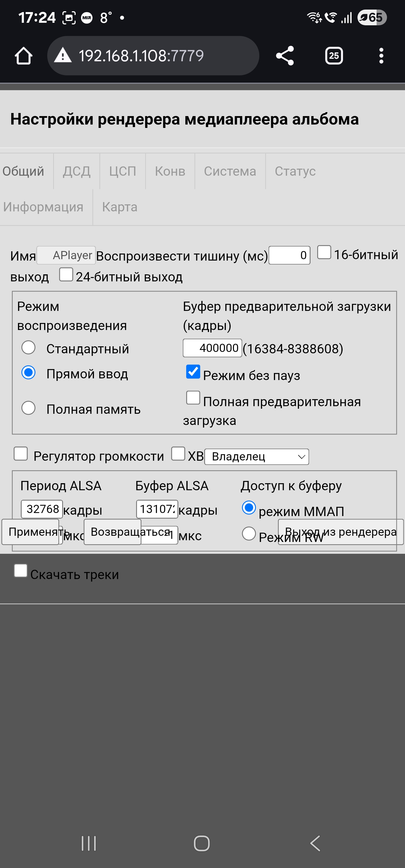Open the browser three-dot menu

click(381, 56)
